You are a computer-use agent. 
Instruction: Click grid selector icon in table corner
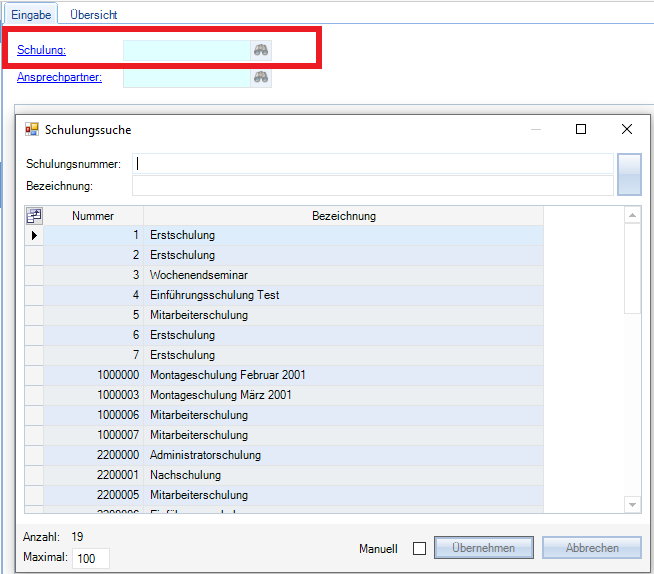34,216
